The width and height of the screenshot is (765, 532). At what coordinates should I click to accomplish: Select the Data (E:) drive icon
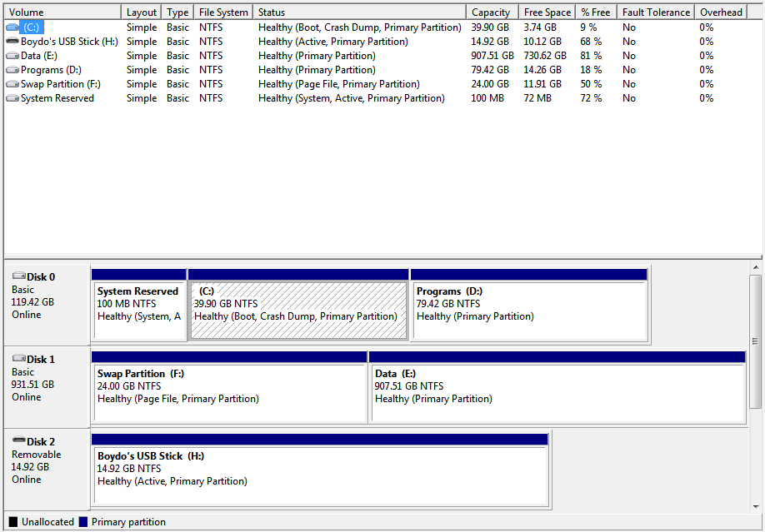[12, 55]
